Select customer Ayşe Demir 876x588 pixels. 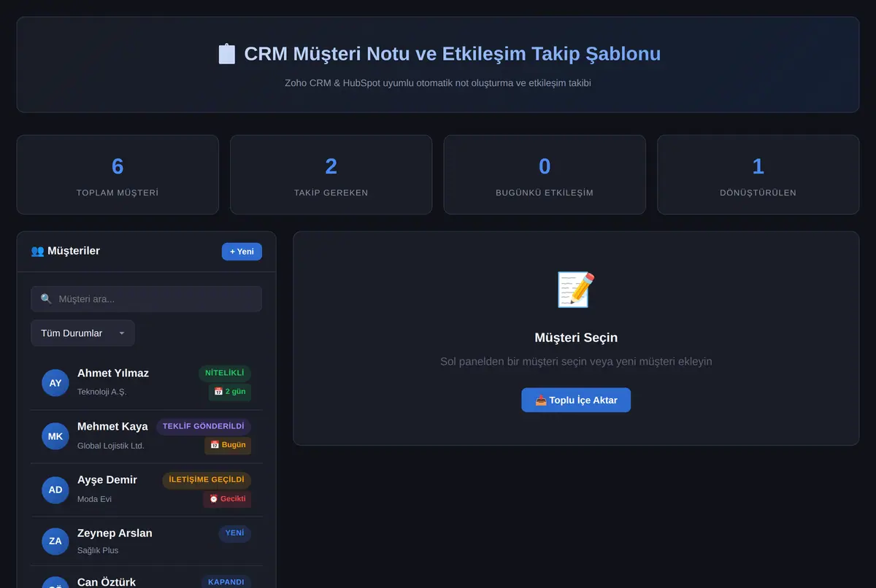pos(146,490)
